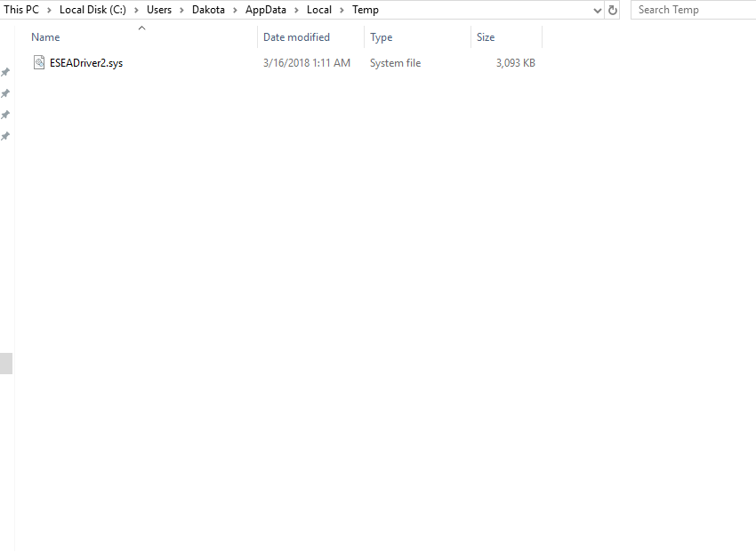Click the sidebar scrollbar thumb
This screenshot has height=552, width=756.
tap(6, 364)
